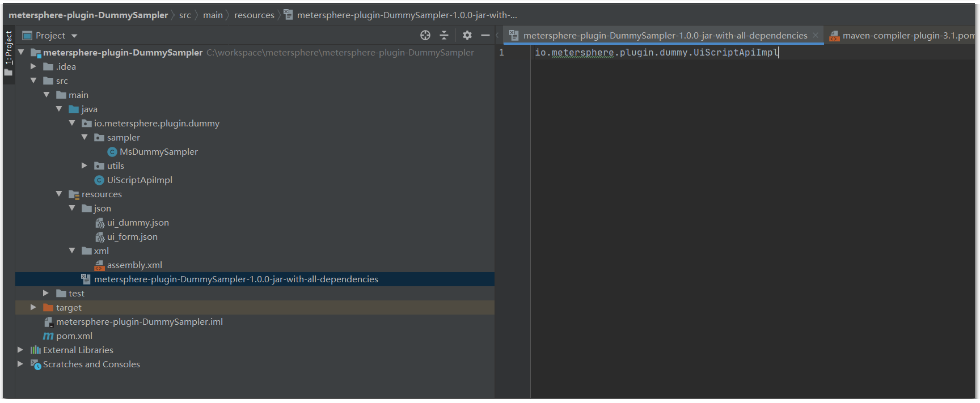The height and width of the screenshot is (403, 980).
Task: Click the Locate/Select Opened File target icon
Action: tap(425, 35)
